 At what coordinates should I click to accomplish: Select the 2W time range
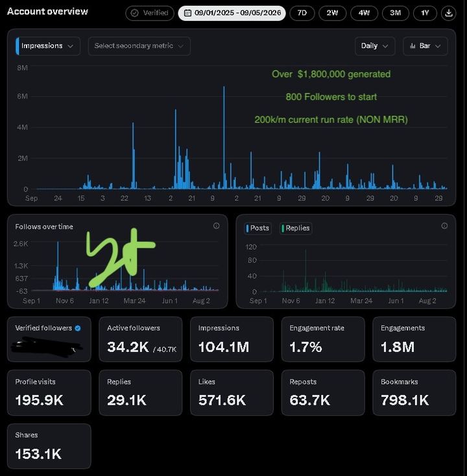[x=333, y=13]
